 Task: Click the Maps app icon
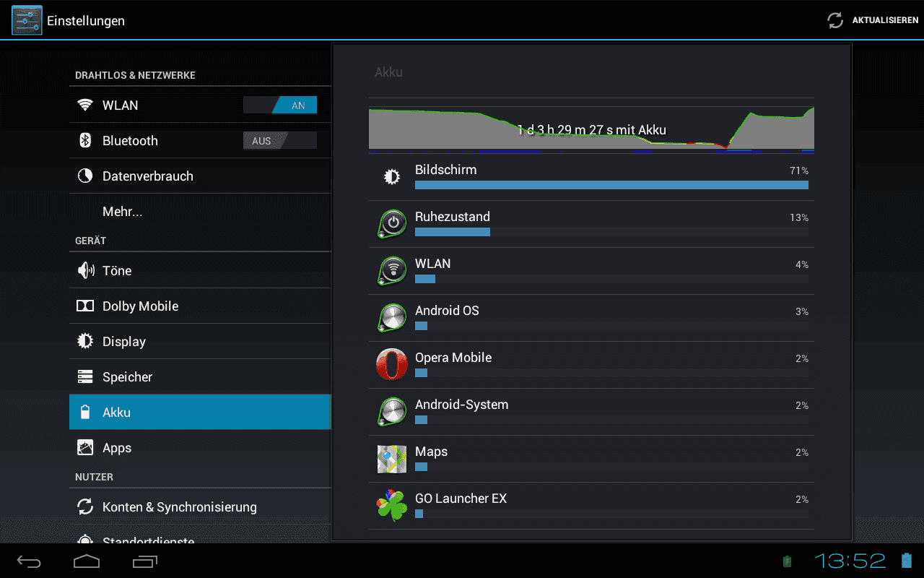click(392, 459)
